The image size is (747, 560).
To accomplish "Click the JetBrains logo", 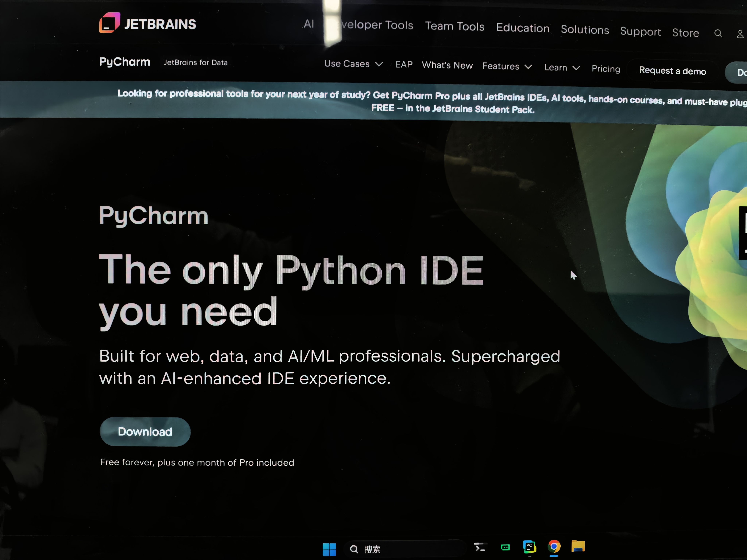I will tap(148, 23).
